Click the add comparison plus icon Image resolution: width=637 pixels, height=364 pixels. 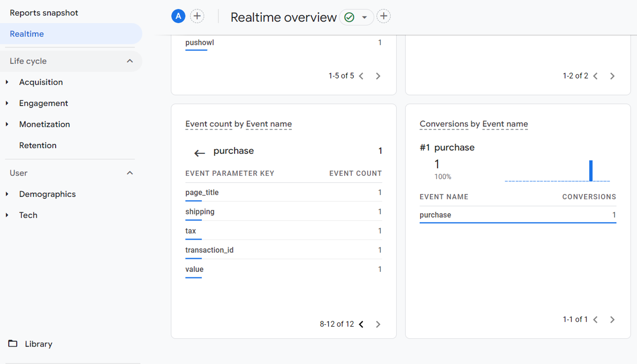pos(197,16)
